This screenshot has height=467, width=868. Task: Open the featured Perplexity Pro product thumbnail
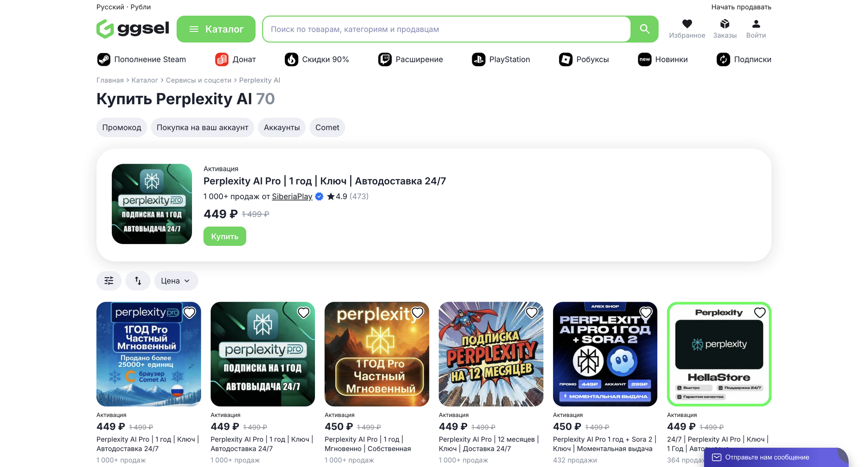point(152,204)
